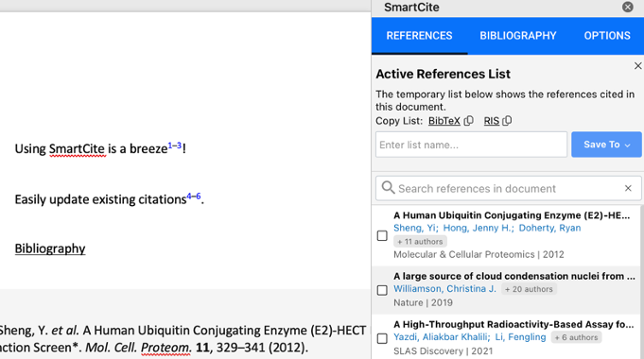Focus Search references in document field
This screenshot has height=359, width=644.
pyautogui.click(x=509, y=188)
